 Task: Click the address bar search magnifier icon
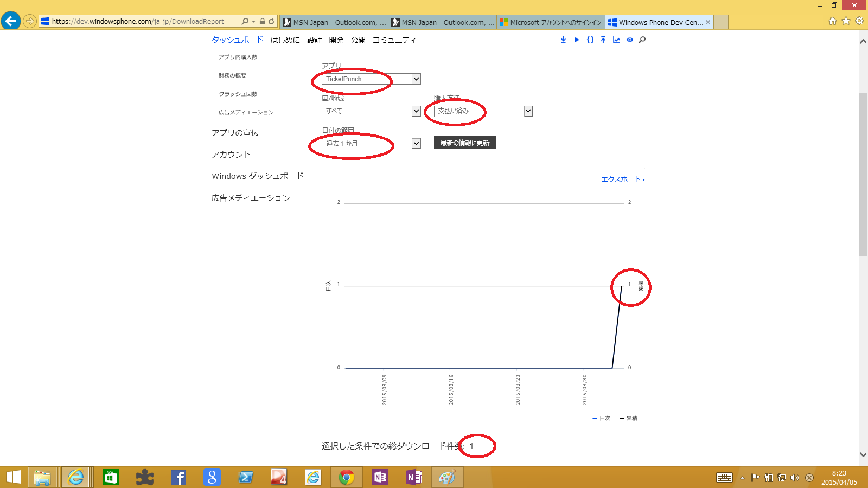(x=245, y=22)
